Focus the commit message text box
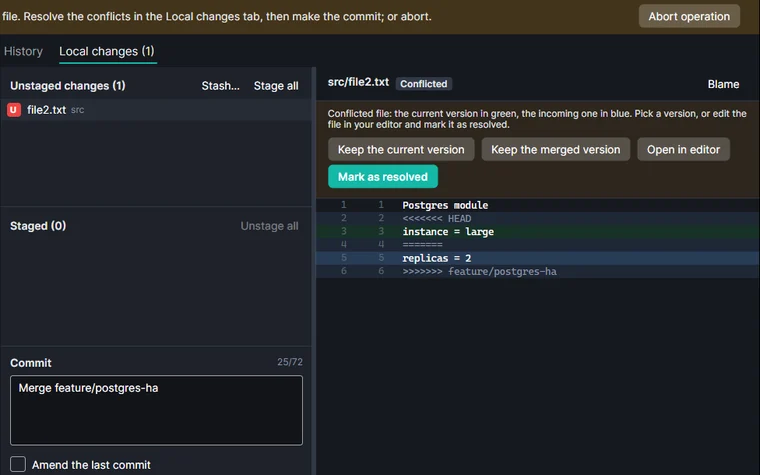 156,410
